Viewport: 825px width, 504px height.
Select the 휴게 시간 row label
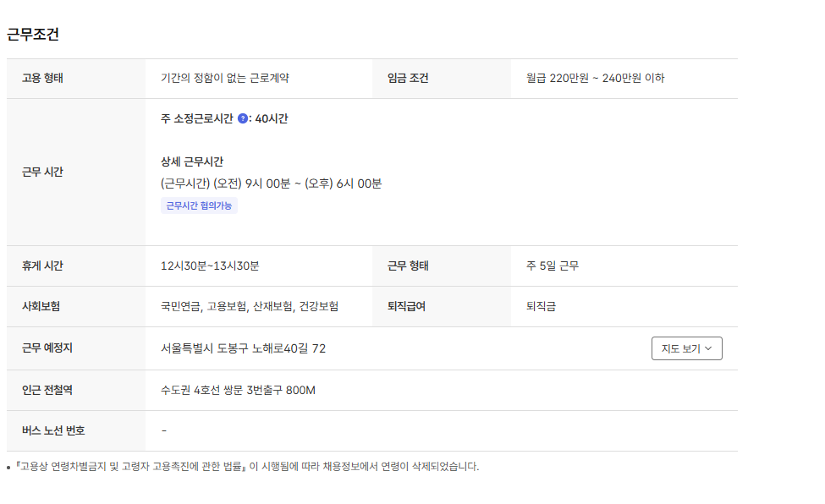tap(42, 266)
